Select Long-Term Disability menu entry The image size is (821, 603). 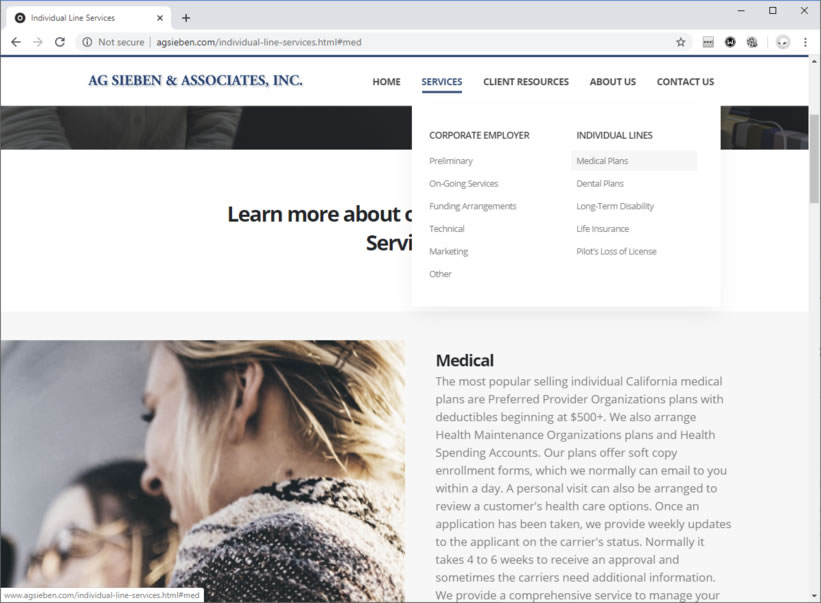pyautogui.click(x=615, y=207)
